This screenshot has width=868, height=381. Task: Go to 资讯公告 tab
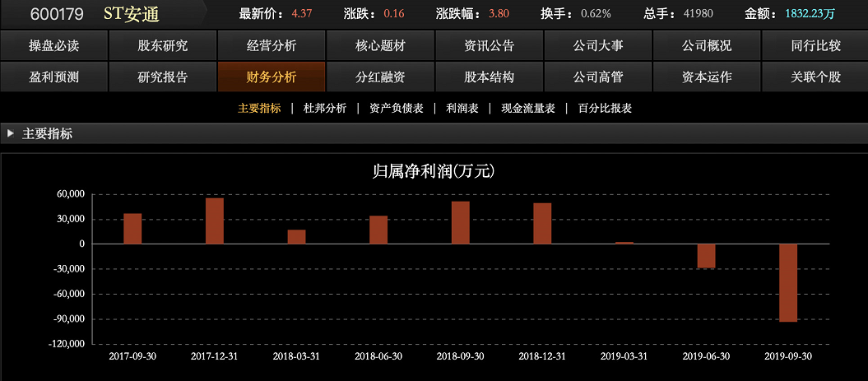tap(489, 46)
